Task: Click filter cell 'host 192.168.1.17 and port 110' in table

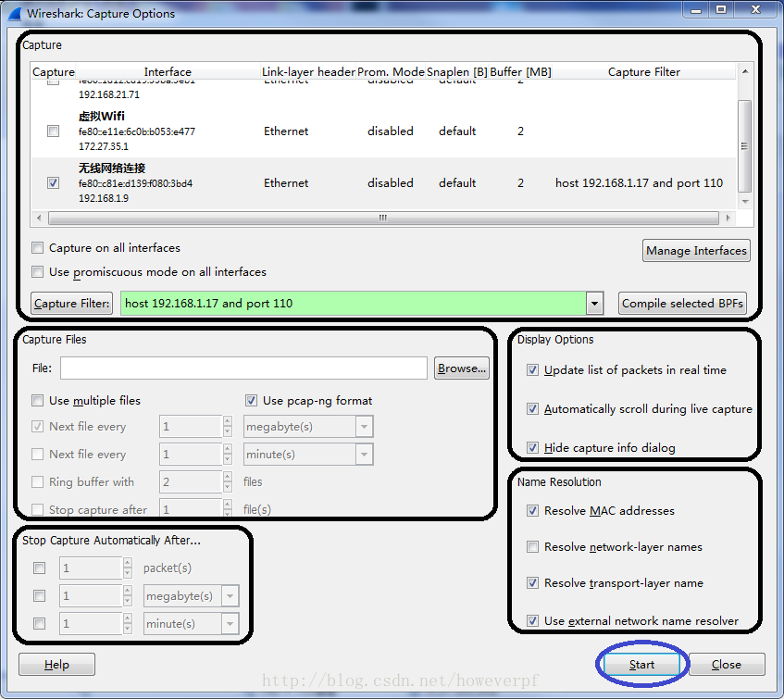Action: tap(639, 183)
